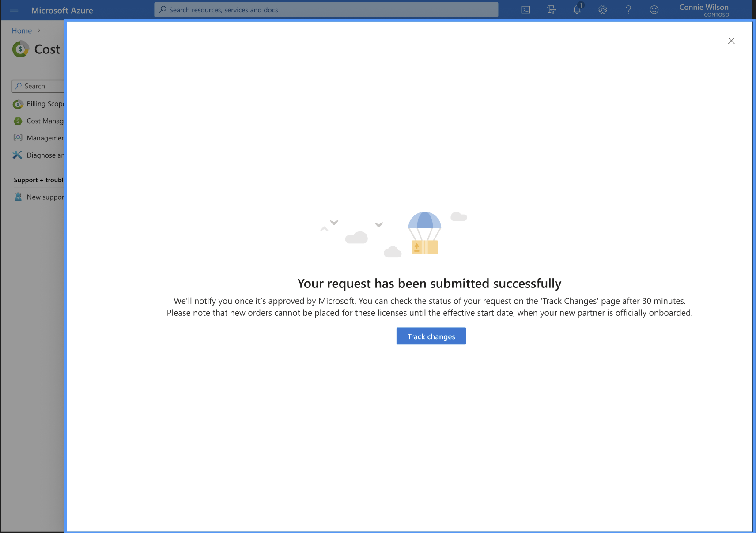Open Cloud Shell from top bar
The width and height of the screenshot is (756, 533).
525,10
